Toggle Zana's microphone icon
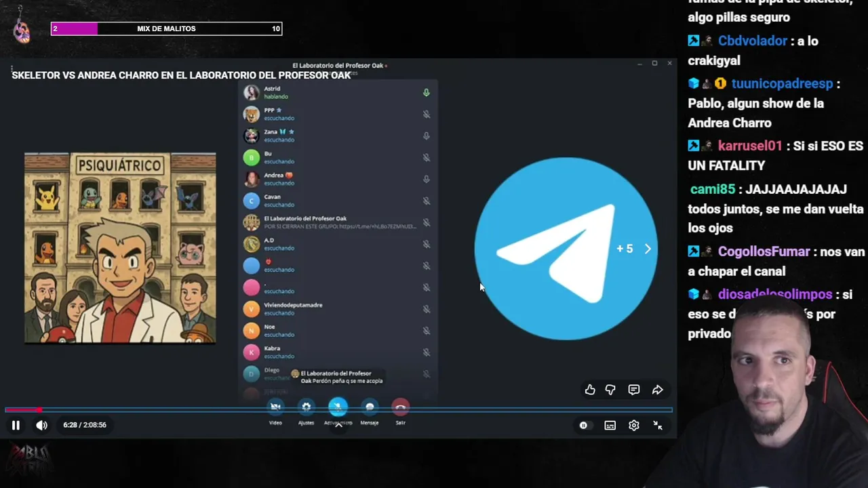 [x=427, y=136]
